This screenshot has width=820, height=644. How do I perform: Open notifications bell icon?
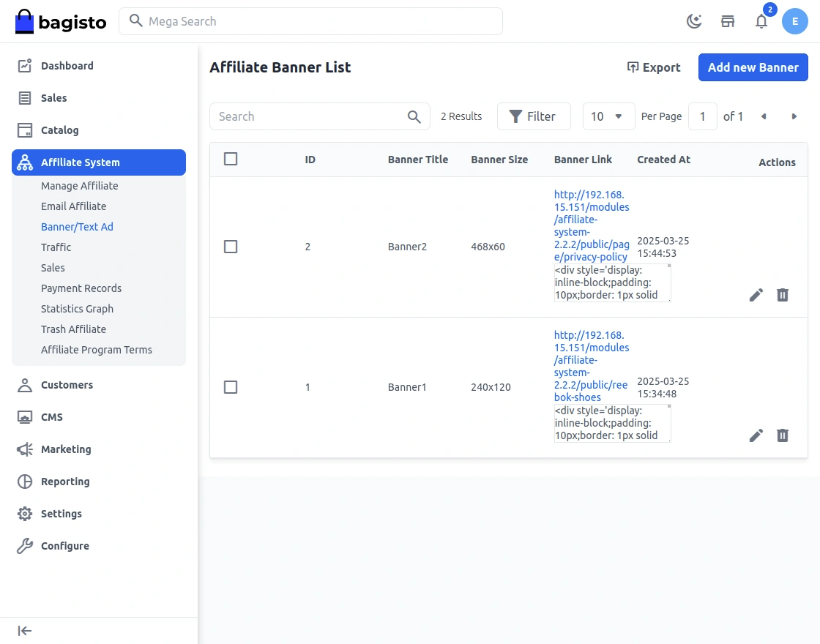[761, 21]
